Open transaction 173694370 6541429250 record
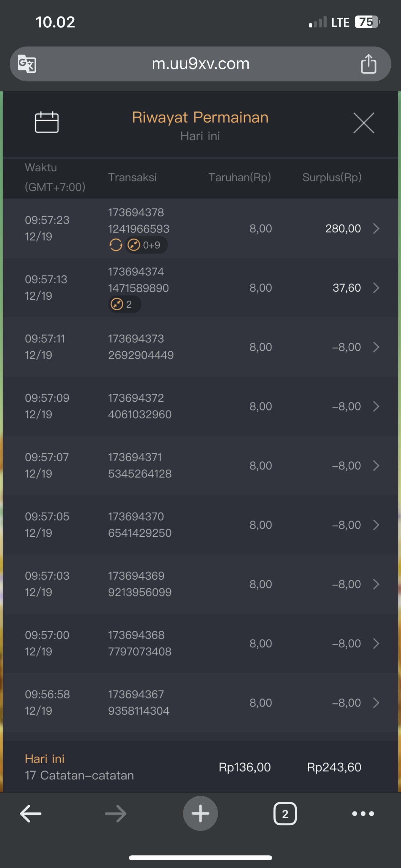The width and height of the screenshot is (401, 868). pos(139,525)
